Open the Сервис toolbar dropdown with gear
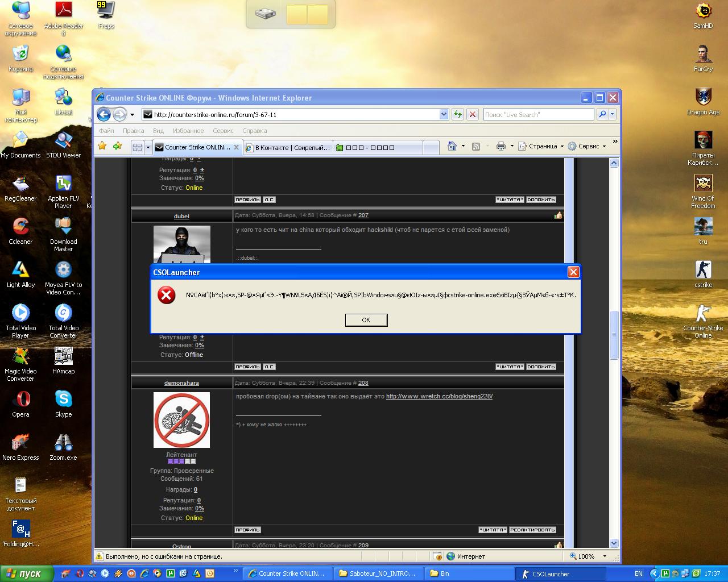This screenshot has height=582, width=728. tap(586, 146)
